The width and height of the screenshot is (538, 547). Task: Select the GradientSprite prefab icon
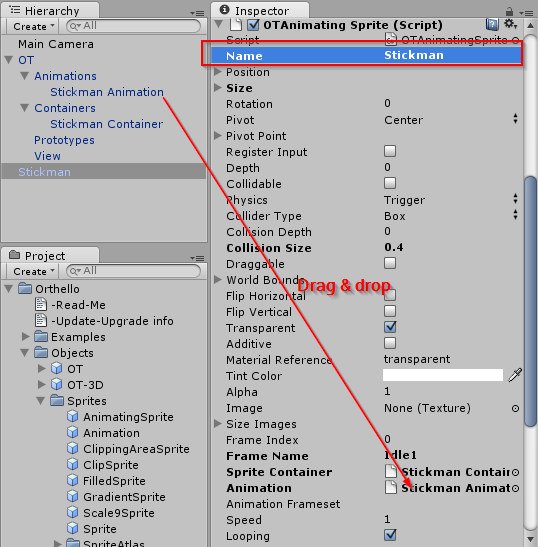73,496
